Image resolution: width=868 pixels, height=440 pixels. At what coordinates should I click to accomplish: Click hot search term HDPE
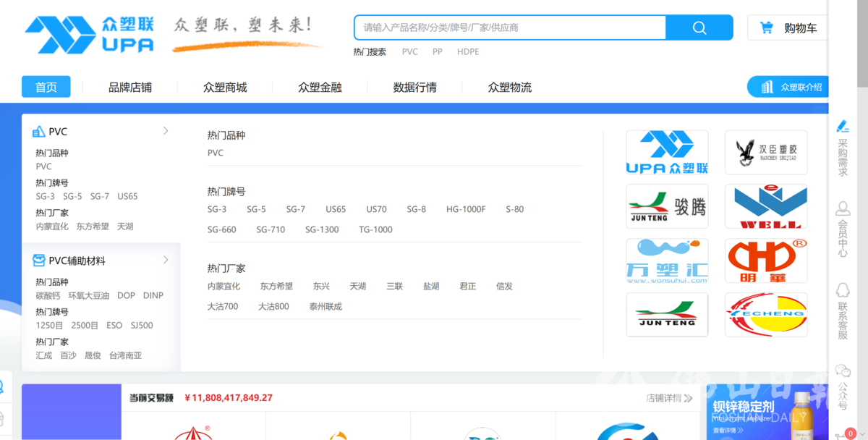point(468,52)
